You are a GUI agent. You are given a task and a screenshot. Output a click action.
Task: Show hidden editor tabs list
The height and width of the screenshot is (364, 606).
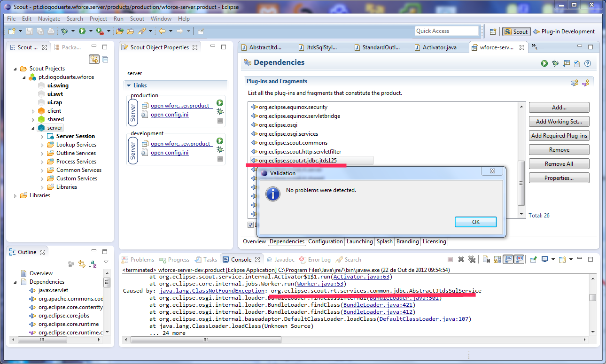(534, 47)
